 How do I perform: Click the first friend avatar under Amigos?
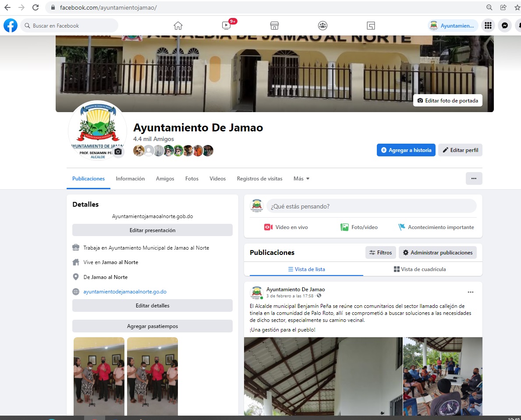coord(138,150)
